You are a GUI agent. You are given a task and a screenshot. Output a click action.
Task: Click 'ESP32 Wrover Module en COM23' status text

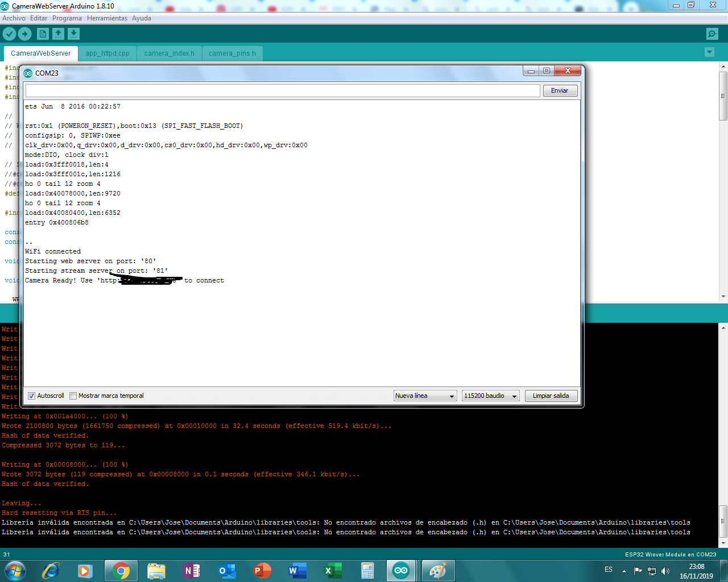coord(671,554)
